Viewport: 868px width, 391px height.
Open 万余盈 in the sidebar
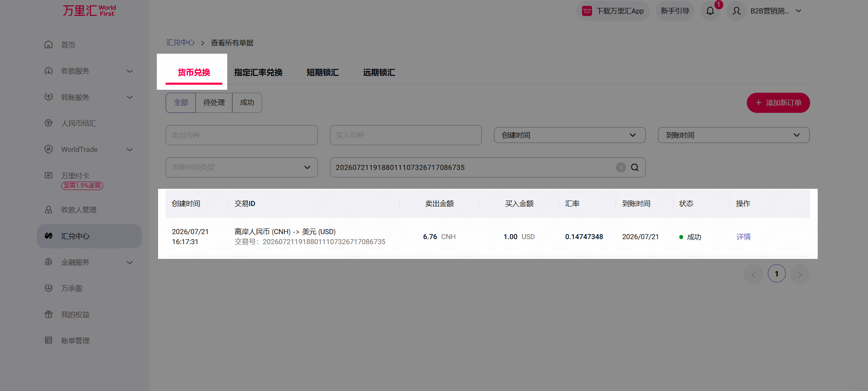pos(72,288)
